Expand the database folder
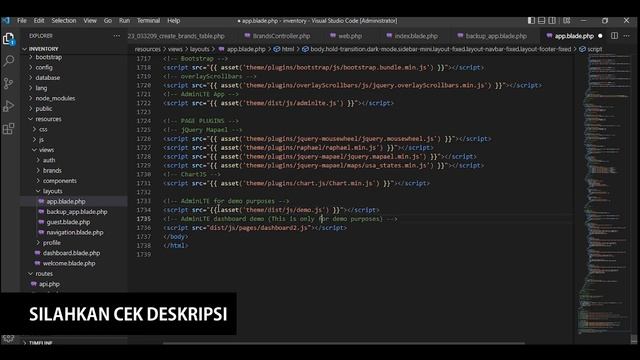This screenshot has width=640, height=360. click(47, 78)
